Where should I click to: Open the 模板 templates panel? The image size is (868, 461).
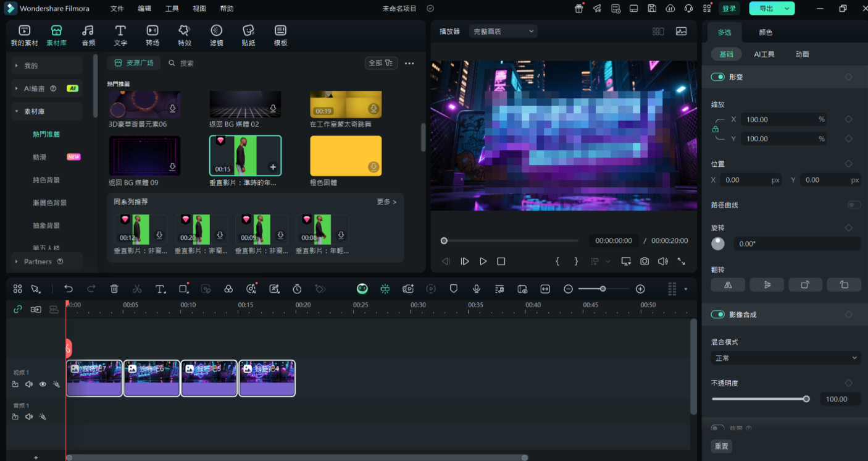point(280,35)
